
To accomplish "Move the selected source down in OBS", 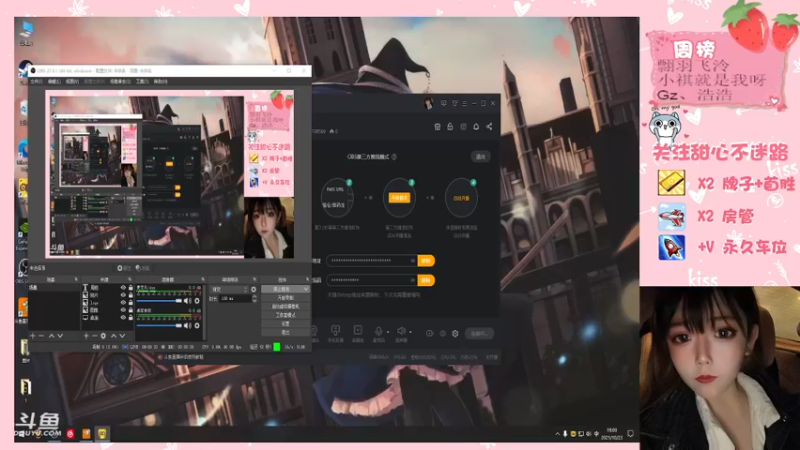I will (x=122, y=336).
